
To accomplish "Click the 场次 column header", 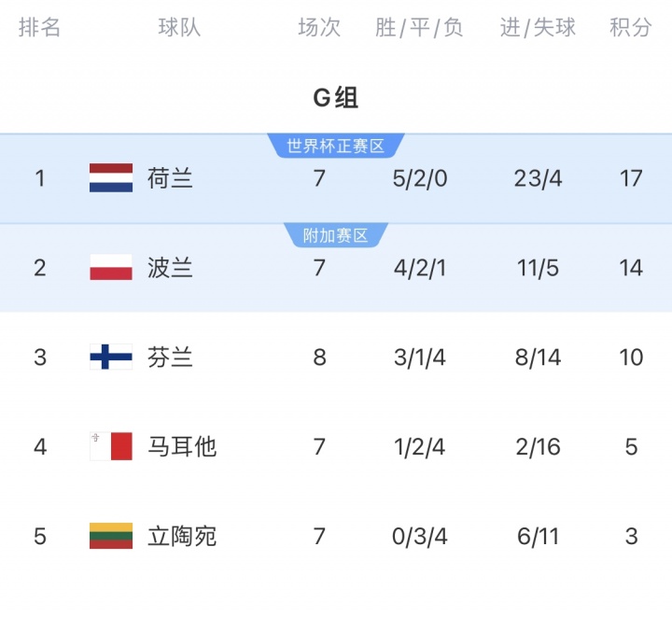I will coord(319,28).
